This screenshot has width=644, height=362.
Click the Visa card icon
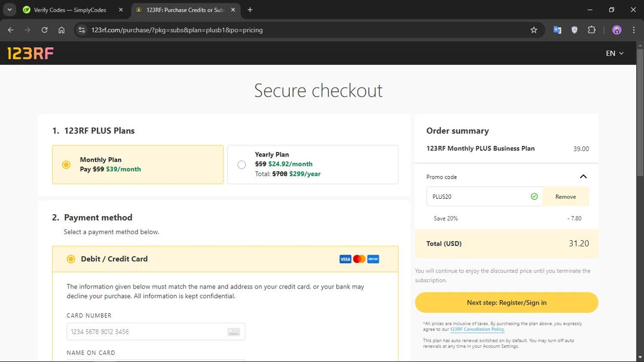click(x=345, y=259)
